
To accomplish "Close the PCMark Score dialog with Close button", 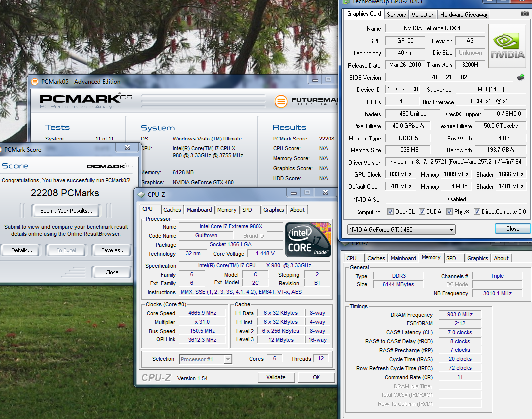I will [x=111, y=272].
